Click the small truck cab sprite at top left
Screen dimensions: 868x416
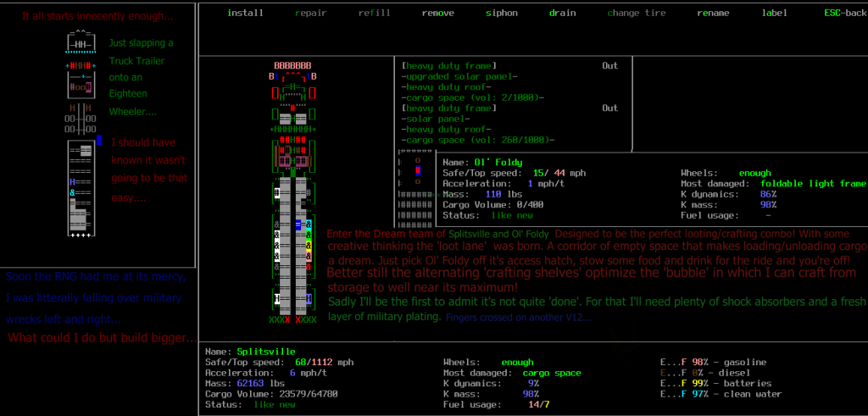tap(81, 42)
